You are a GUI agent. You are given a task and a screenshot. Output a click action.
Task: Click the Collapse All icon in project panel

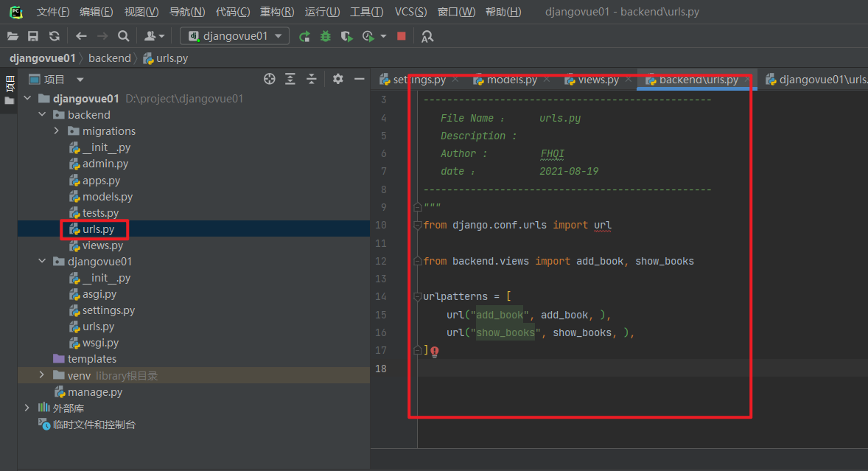(312, 79)
